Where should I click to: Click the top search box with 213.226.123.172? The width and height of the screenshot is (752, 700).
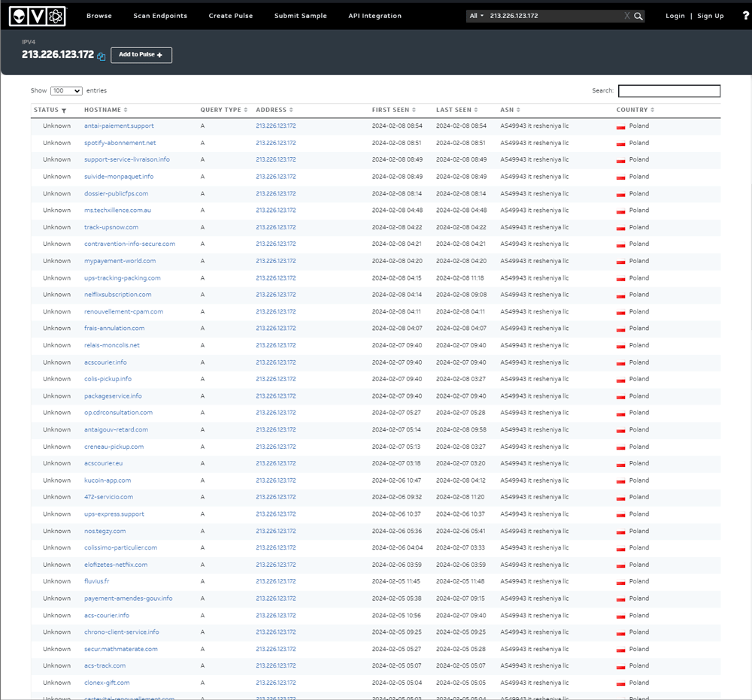[x=556, y=16]
